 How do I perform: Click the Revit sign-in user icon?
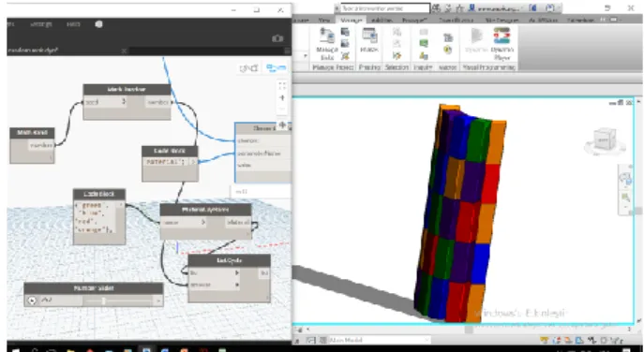pyautogui.click(x=472, y=8)
